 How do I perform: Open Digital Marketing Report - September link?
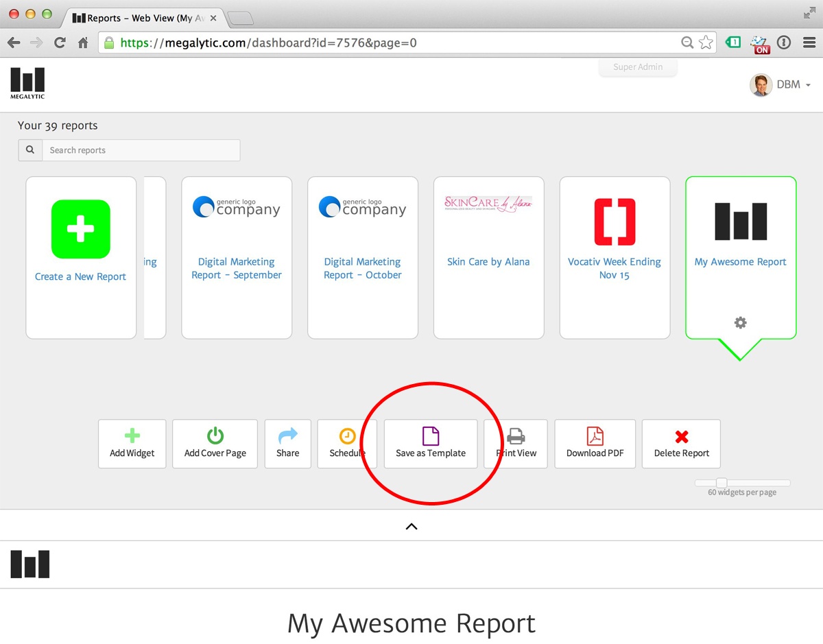237,268
